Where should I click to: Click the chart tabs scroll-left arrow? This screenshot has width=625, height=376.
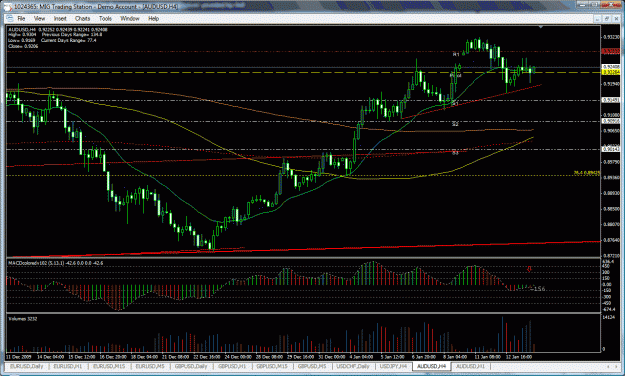coord(609,366)
